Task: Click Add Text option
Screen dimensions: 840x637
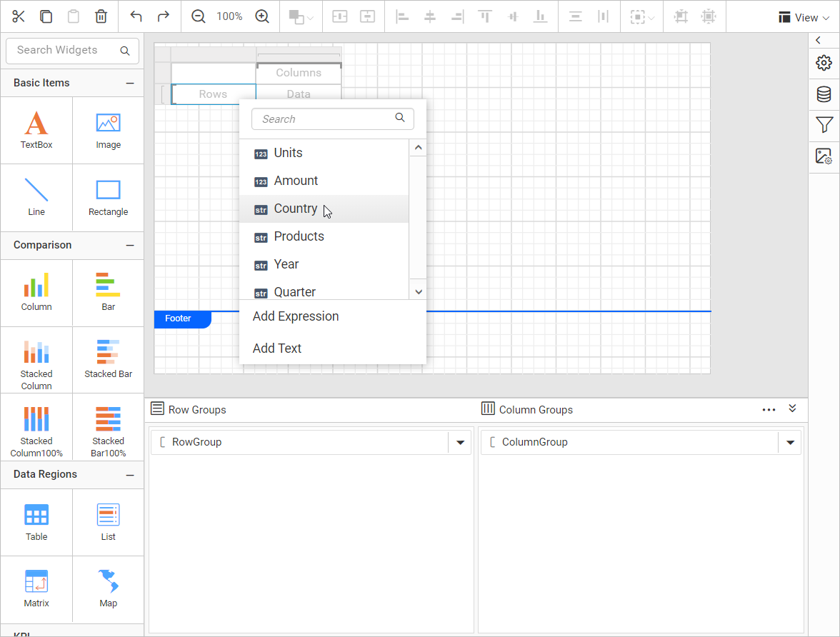Action: coord(277,348)
